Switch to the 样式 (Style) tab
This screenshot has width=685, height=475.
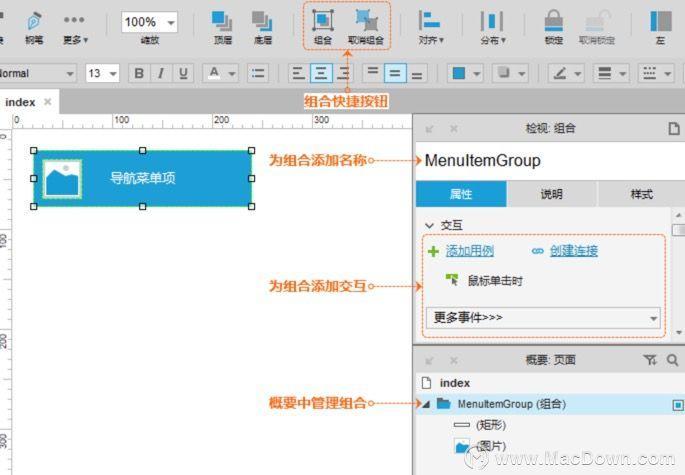point(641,194)
